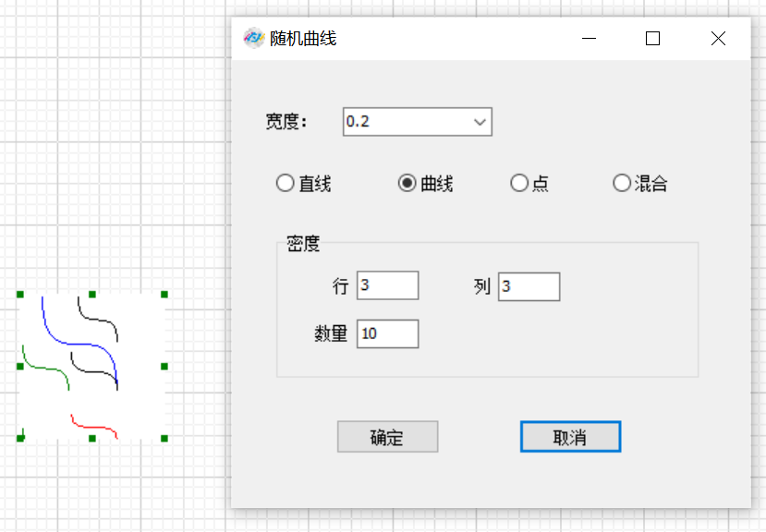
Task: Click the 密度 group label
Action: [303, 243]
